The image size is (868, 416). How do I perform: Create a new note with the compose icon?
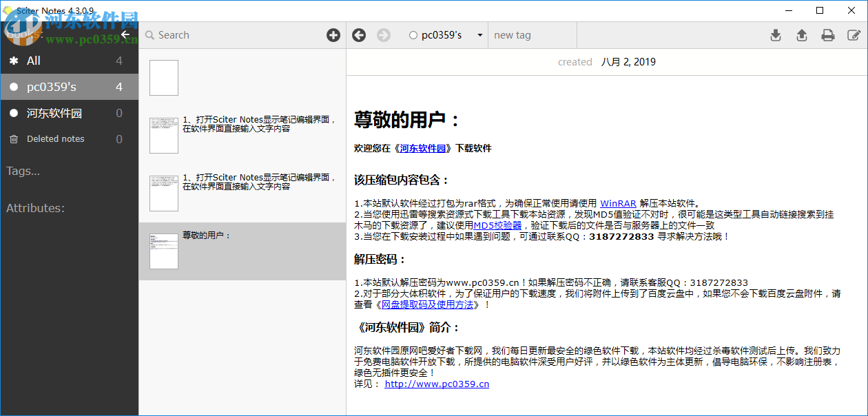pyautogui.click(x=854, y=34)
